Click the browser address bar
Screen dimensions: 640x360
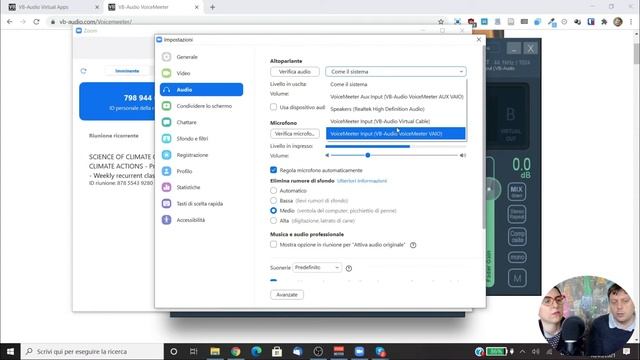pos(245,22)
